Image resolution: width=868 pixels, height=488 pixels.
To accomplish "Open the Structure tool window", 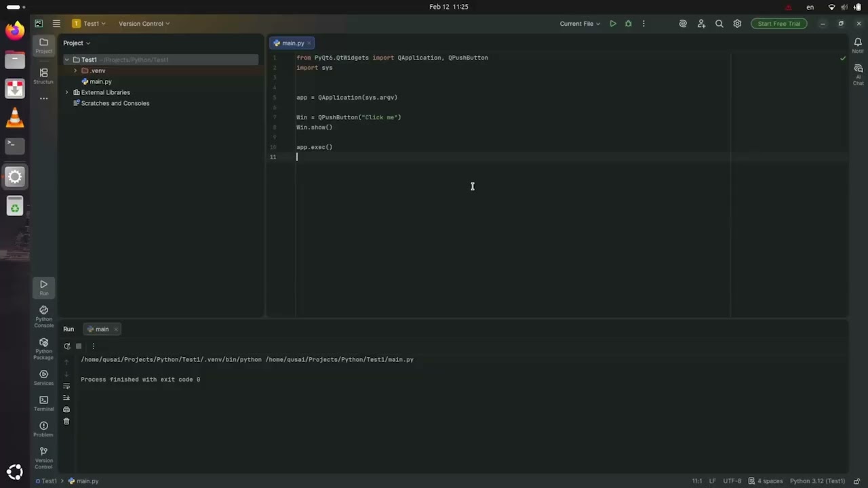I will [43, 75].
